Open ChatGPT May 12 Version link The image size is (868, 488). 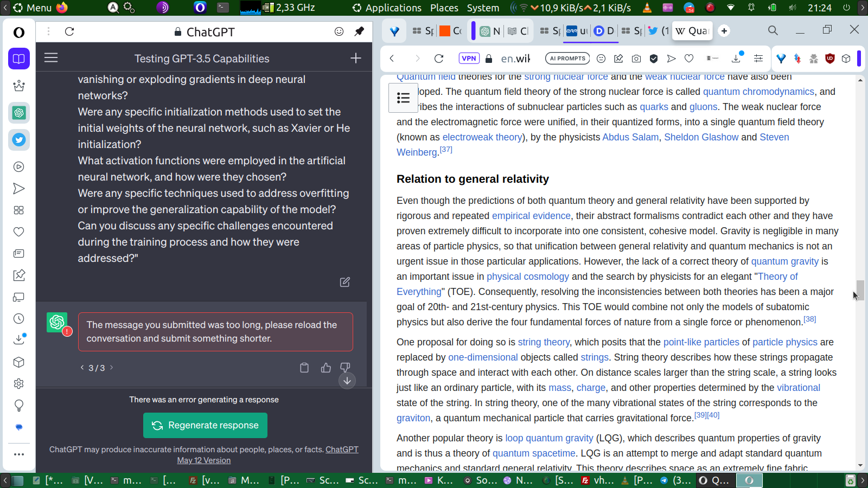268,455
